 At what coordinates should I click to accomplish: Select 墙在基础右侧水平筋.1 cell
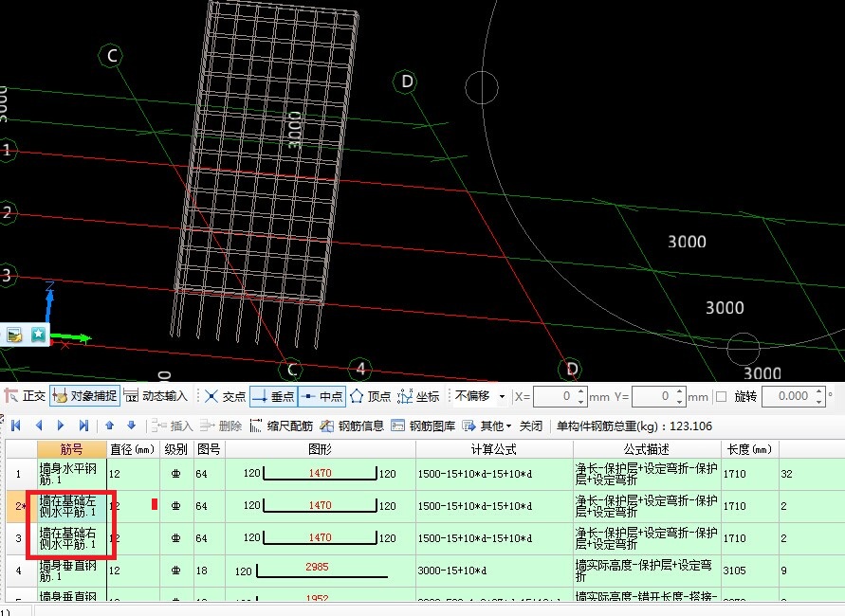[x=72, y=538]
